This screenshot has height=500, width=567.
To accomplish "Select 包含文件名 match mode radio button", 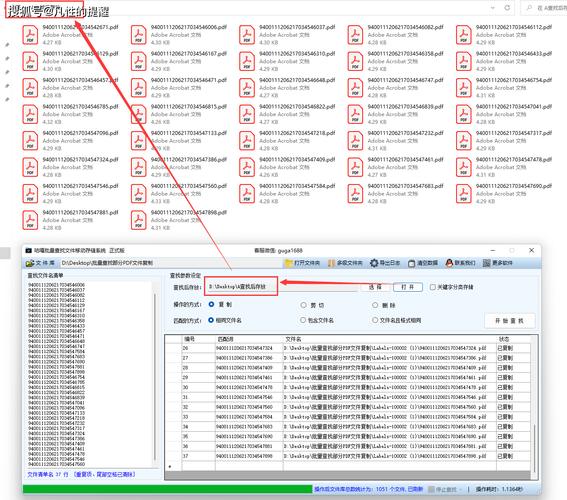I will pyautogui.click(x=303, y=320).
